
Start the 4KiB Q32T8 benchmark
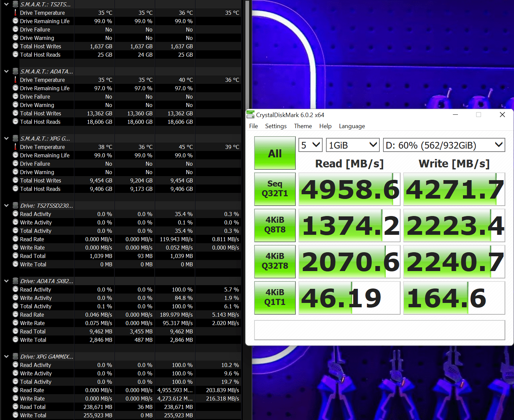pos(275,261)
